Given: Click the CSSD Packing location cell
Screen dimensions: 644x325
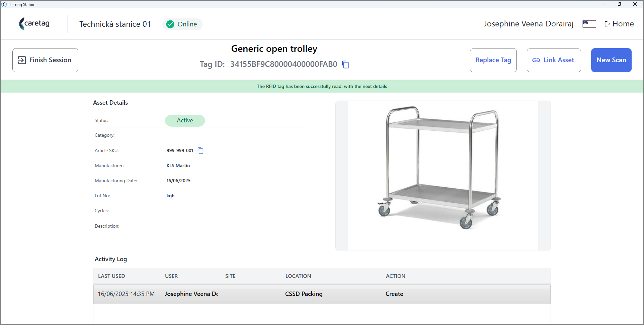Looking at the screenshot, I should tap(304, 294).
